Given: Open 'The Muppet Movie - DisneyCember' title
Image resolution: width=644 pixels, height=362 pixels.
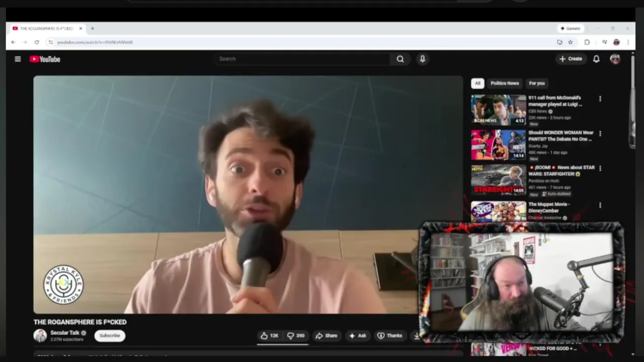Looking at the screenshot, I should click(x=549, y=207).
